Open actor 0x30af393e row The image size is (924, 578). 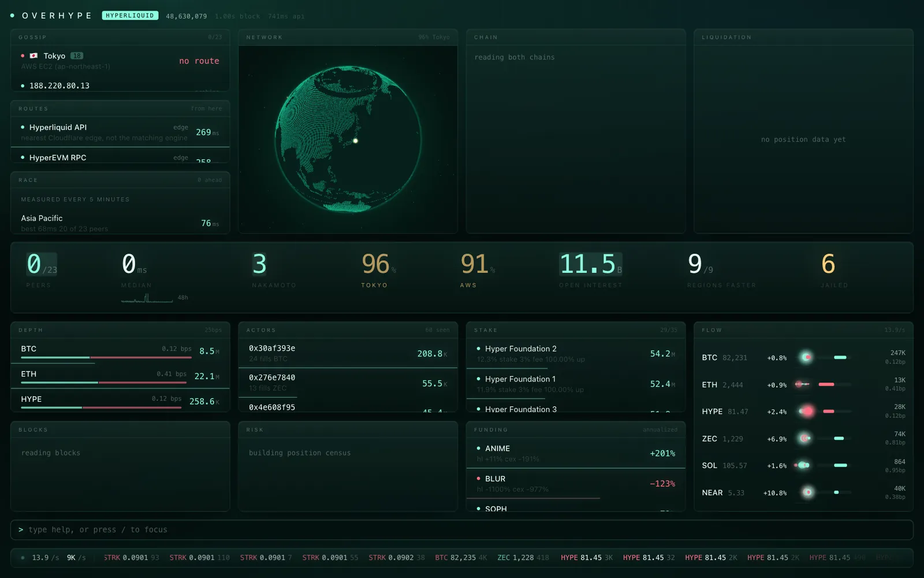tap(348, 353)
